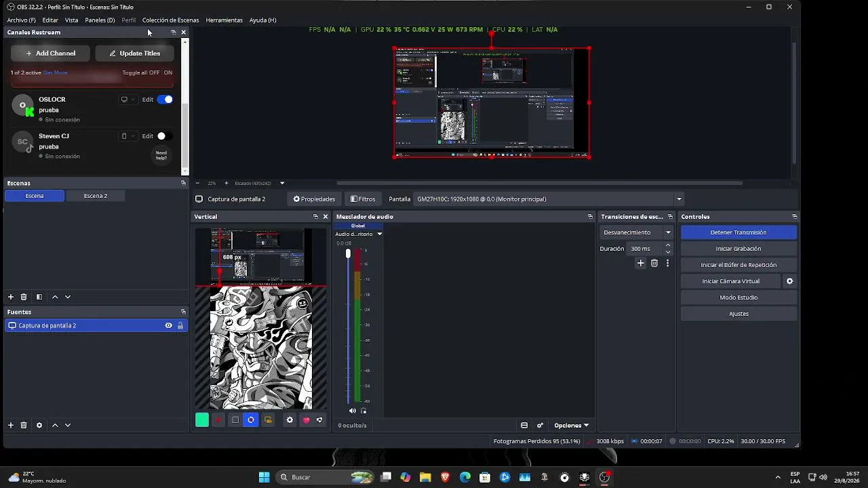Enable the Steven CJ channel switch
Image resolution: width=868 pixels, height=488 pixels.
tap(165, 136)
